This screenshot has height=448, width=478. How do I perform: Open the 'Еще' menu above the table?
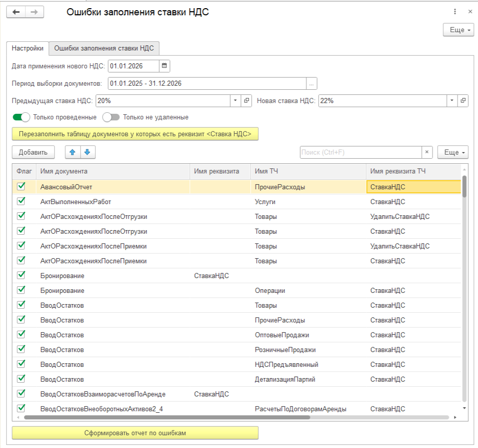452,152
